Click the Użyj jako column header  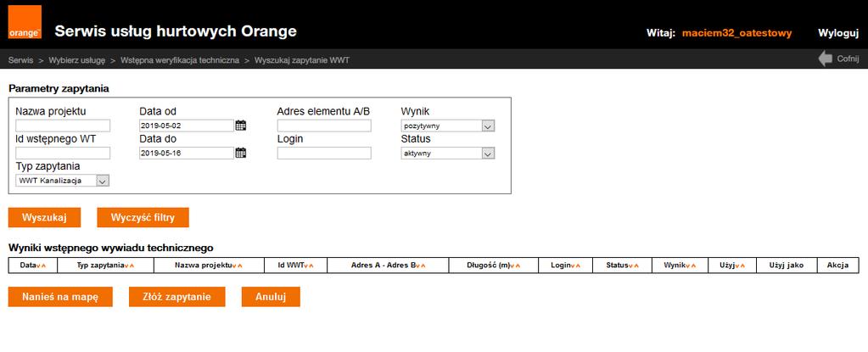point(786,265)
